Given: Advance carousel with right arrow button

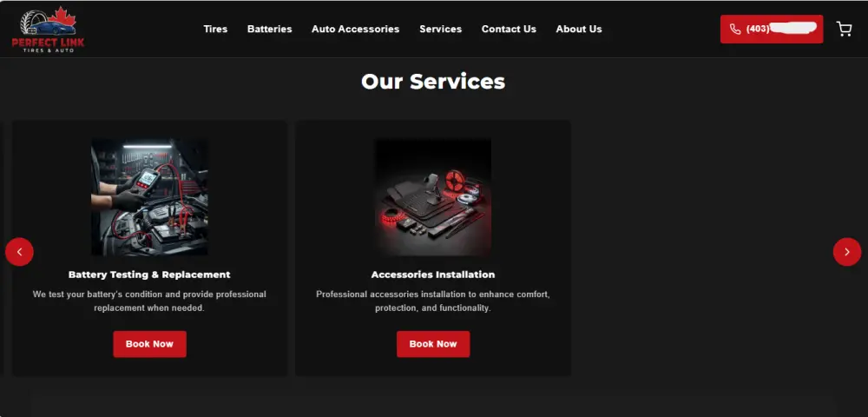Looking at the screenshot, I should pyautogui.click(x=847, y=252).
